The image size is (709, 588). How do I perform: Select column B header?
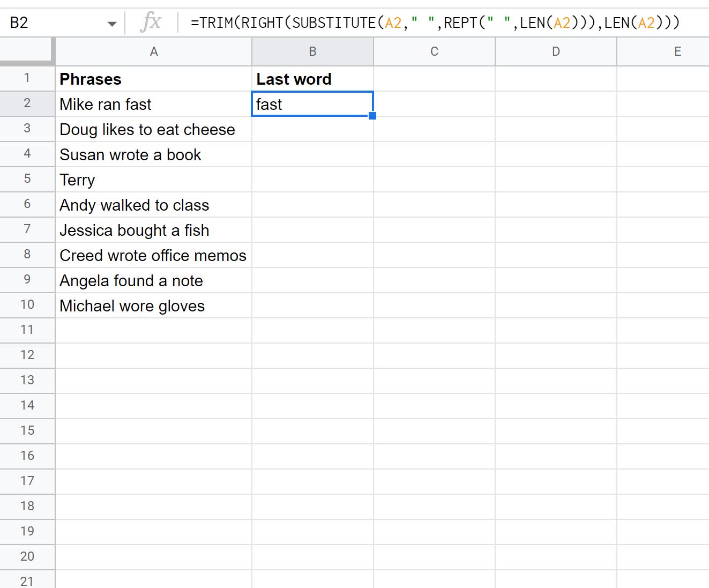[x=312, y=51]
